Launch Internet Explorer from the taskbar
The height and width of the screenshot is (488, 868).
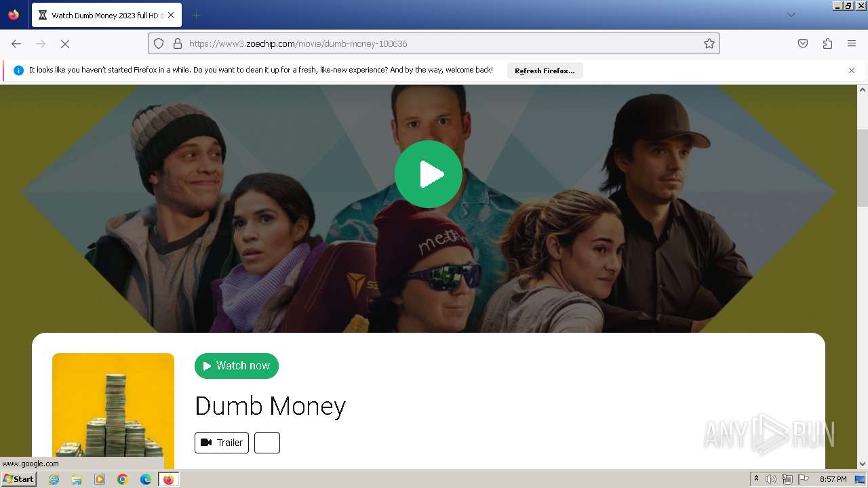[54, 479]
